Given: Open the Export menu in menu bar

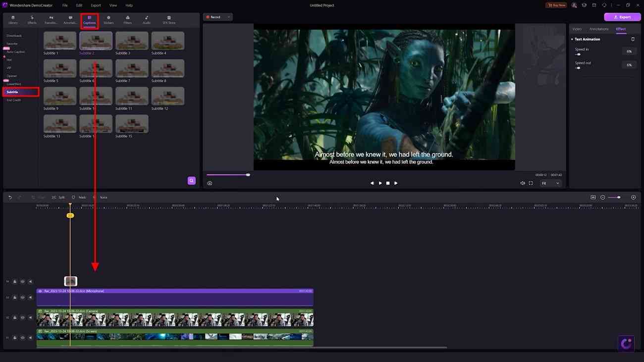Looking at the screenshot, I should coord(96,5).
